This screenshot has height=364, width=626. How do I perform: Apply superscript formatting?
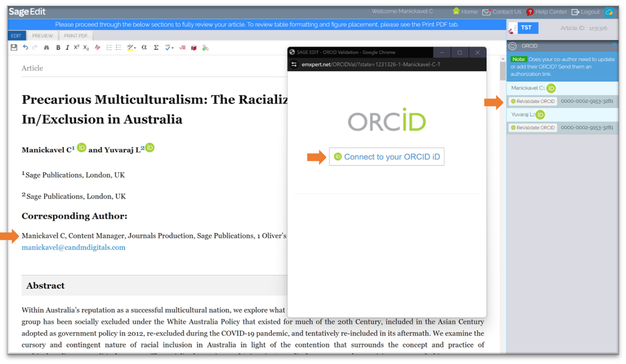coord(76,47)
